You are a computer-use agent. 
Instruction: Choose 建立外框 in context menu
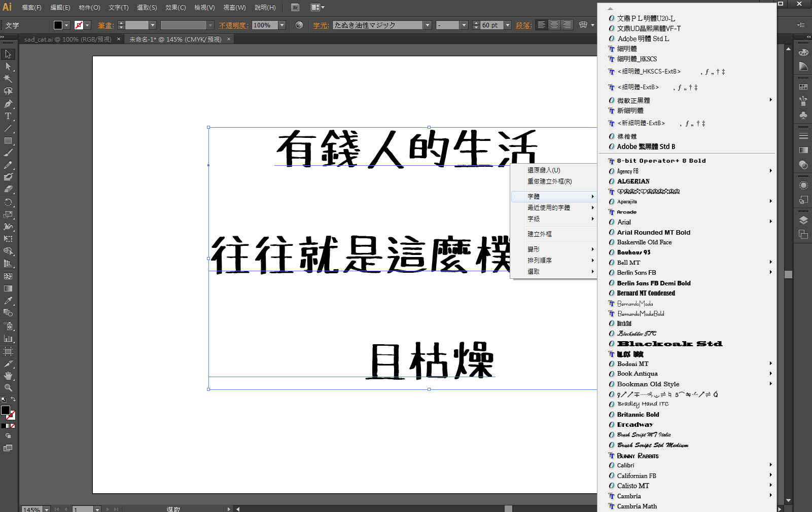pyautogui.click(x=554, y=234)
